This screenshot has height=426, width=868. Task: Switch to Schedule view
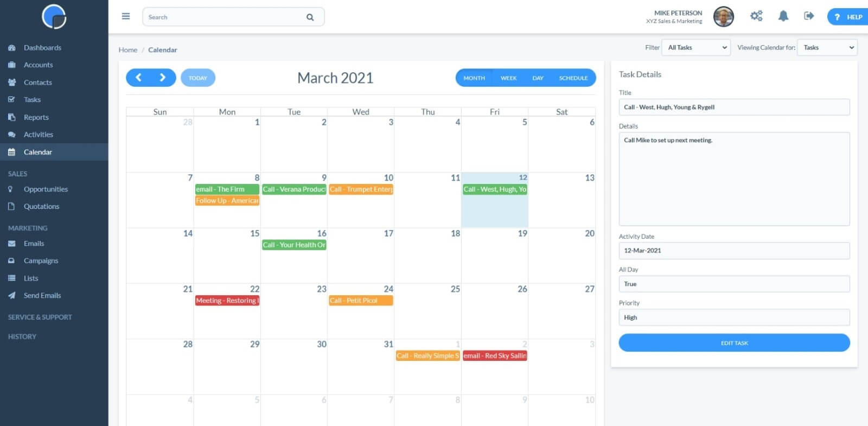[x=573, y=78]
